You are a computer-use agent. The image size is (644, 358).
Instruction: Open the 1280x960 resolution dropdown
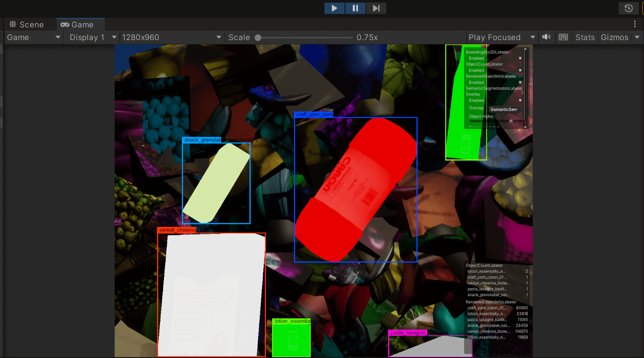[172, 37]
